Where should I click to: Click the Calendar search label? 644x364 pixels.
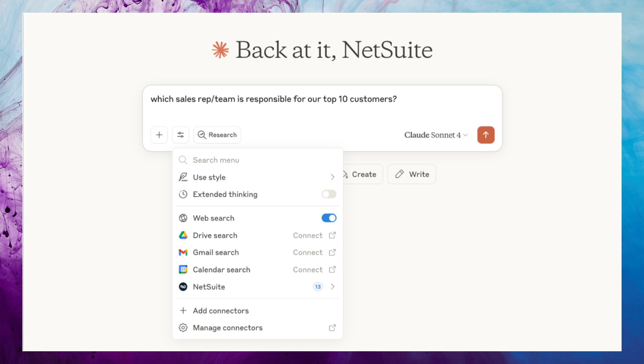click(221, 269)
